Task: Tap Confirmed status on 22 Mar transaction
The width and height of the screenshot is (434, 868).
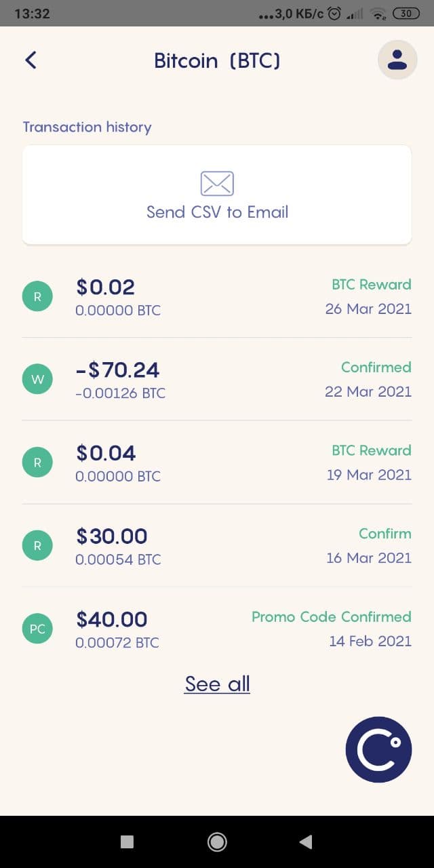Action: [376, 367]
